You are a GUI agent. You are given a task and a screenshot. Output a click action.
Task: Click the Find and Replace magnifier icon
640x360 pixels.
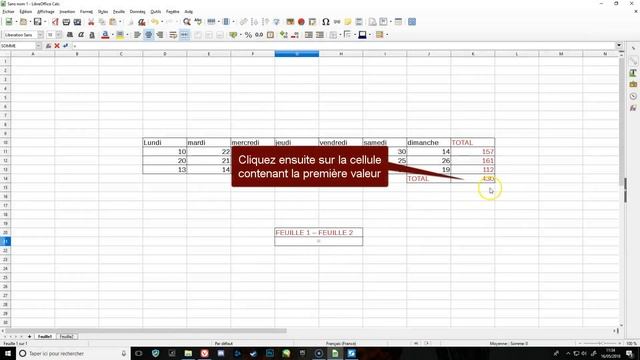(x=187, y=22)
